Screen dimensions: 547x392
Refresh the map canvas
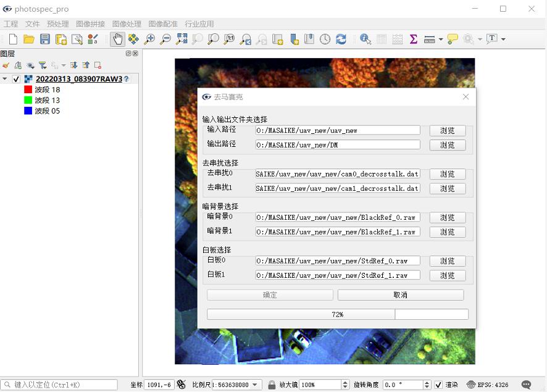coord(341,39)
